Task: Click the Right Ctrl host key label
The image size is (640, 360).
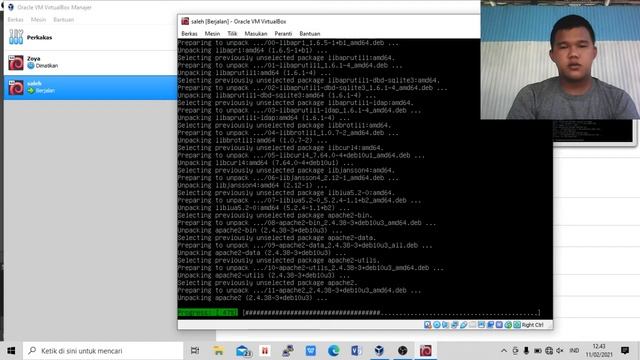Action: point(533,325)
